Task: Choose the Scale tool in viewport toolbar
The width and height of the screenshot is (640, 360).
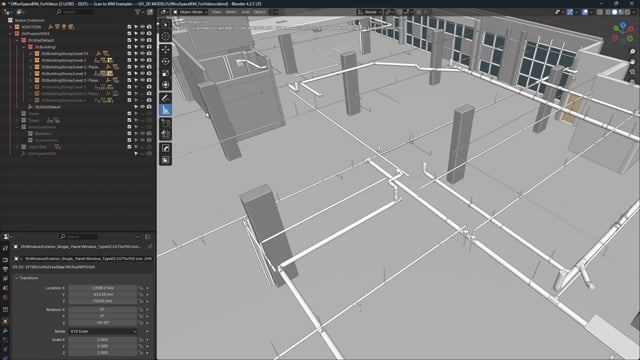Action: [x=165, y=73]
